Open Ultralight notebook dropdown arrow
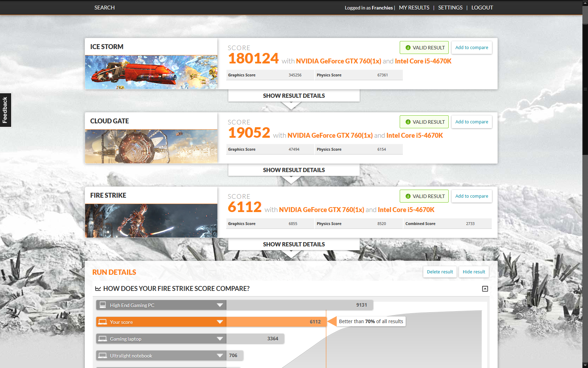588x368 pixels. point(220,355)
